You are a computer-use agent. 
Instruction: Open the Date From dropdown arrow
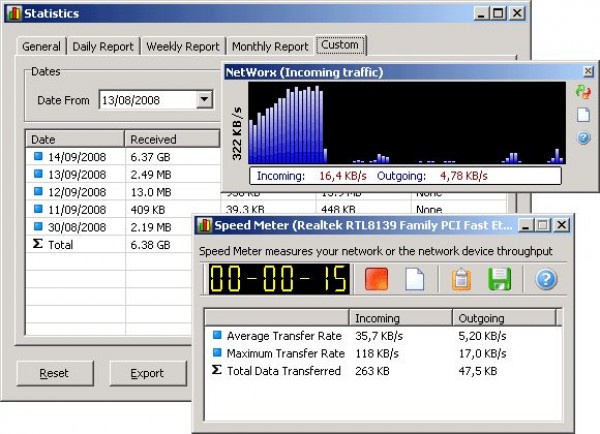205,100
